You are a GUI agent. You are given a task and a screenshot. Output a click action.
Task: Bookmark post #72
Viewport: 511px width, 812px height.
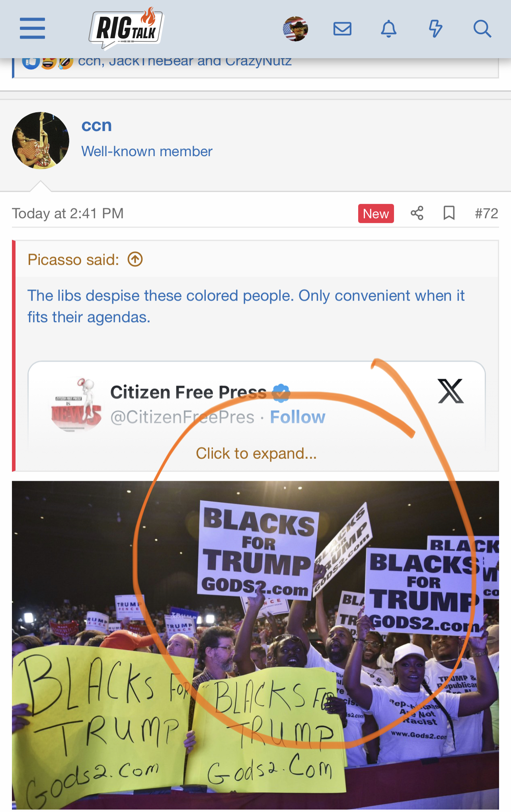coord(449,213)
